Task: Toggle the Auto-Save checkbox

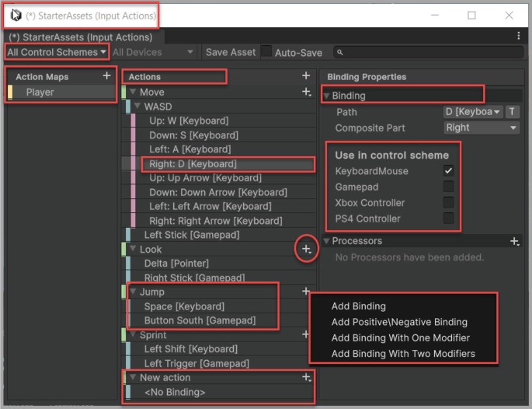Action: [266, 52]
